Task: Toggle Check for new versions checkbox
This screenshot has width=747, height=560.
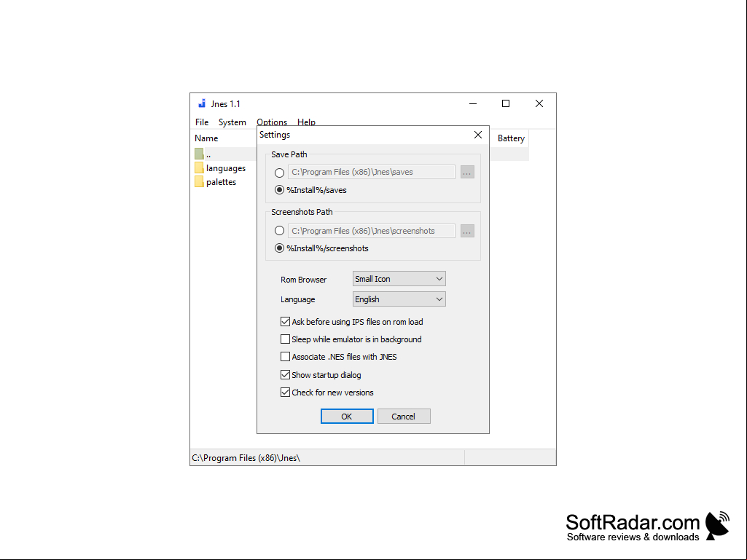Action: point(285,393)
